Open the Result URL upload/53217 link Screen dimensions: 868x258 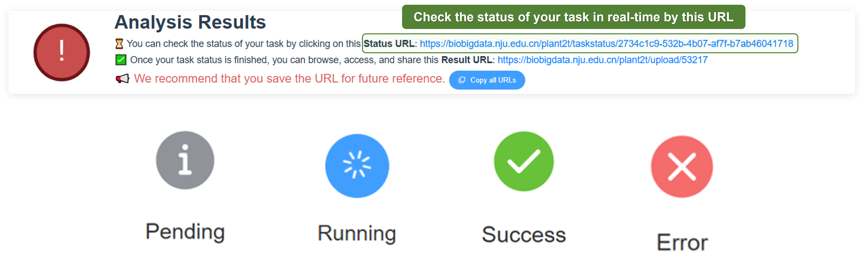[602, 60]
